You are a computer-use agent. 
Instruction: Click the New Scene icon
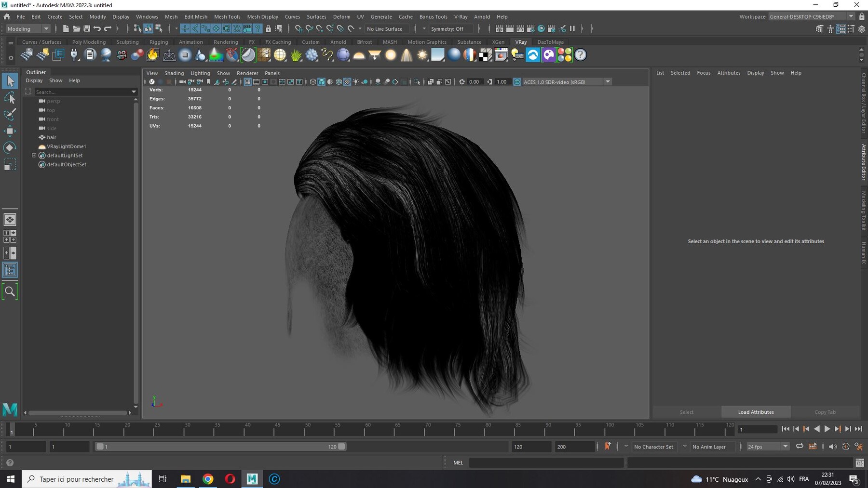point(66,29)
